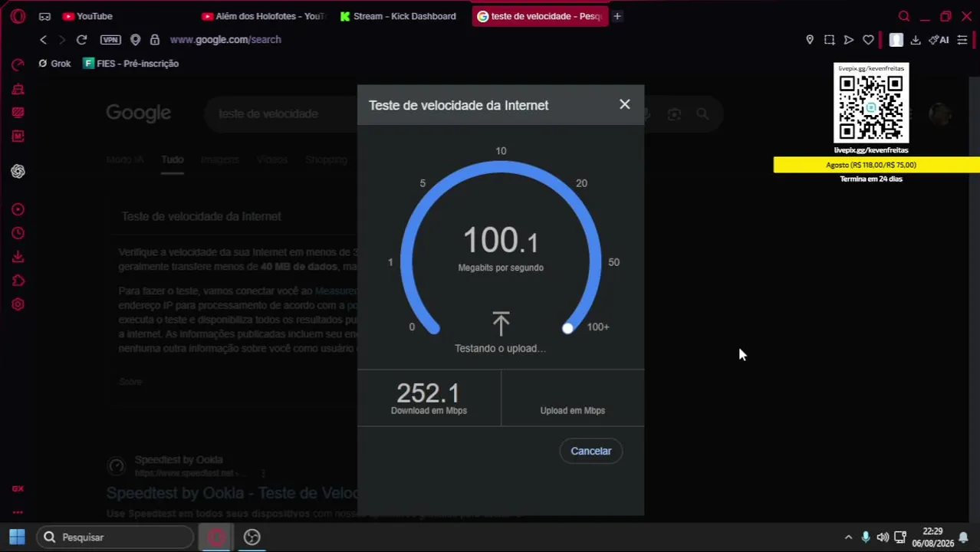View site security padlock info

click(155, 40)
